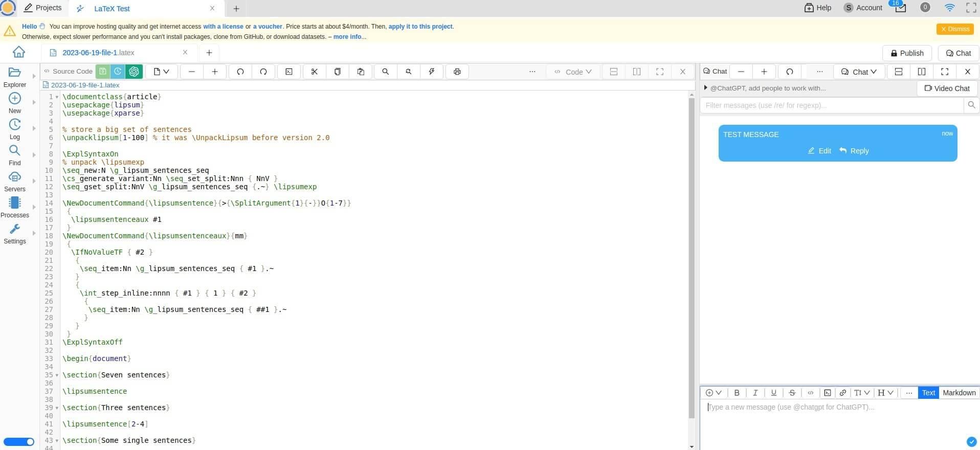Open TimeTravel history icon in editor toolbar
The width and height of the screenshot is (980, 450).
click(x=118, y=72)
